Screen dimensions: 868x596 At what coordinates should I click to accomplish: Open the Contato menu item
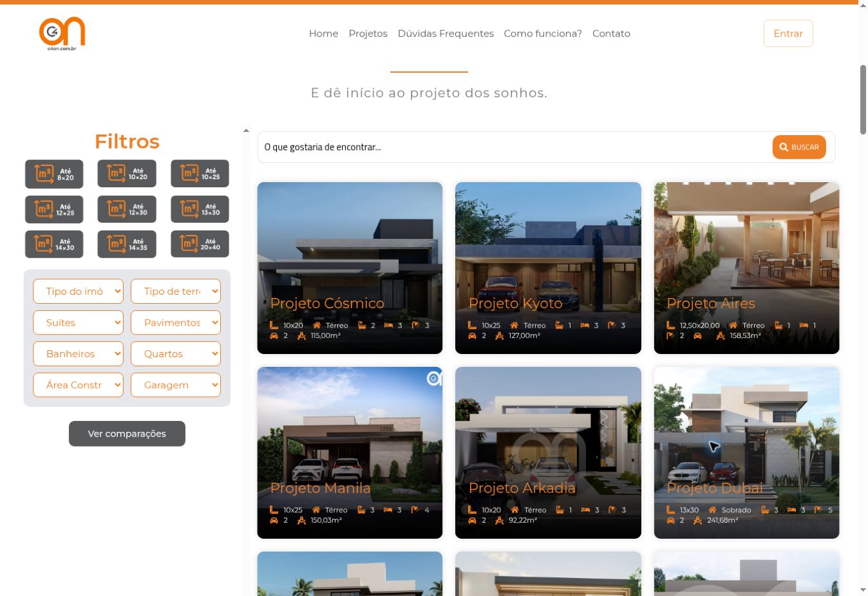(611, 33)
